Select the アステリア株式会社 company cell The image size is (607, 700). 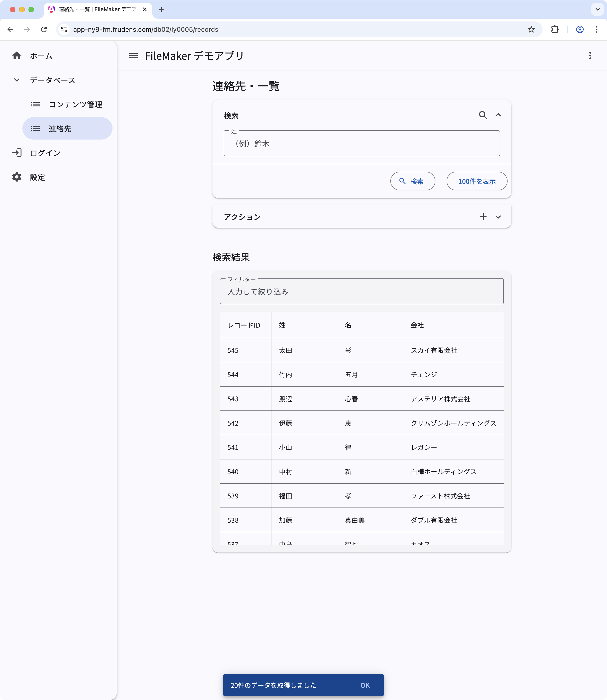[x=441, y=399]
